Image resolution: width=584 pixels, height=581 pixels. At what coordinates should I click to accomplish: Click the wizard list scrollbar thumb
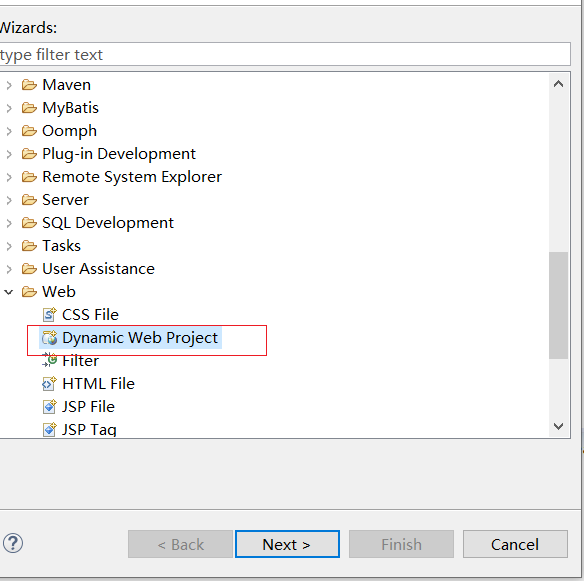[x=558, y=306]
